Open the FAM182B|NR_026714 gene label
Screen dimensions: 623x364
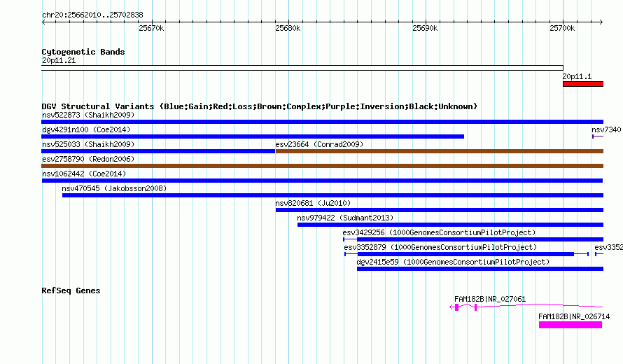coord(574,316)
